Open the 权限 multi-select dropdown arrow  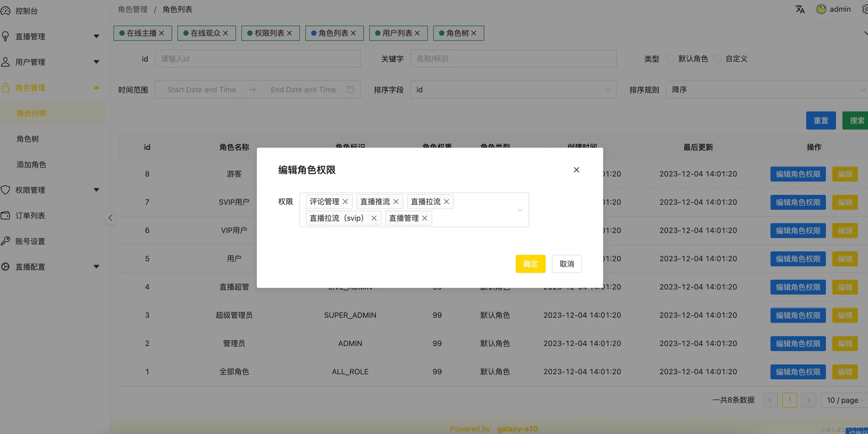click(x=520, y=210)
